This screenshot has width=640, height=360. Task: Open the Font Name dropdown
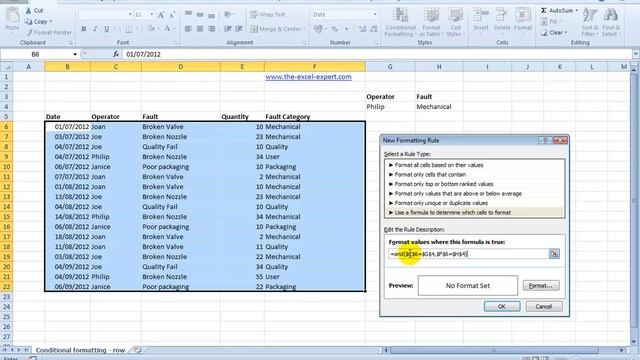click(x=130, y=15)
